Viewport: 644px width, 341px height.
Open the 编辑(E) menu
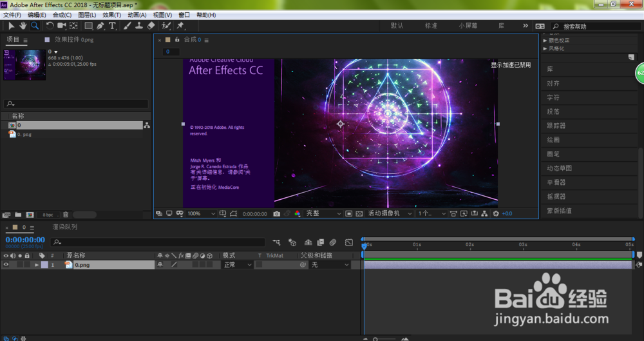[37, 15]
